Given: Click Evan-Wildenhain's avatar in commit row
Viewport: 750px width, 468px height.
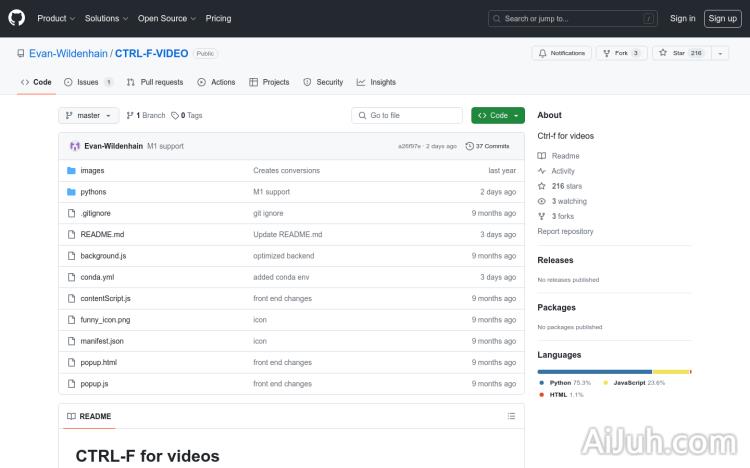Looking at the screenshot, I should click(74, 146).
